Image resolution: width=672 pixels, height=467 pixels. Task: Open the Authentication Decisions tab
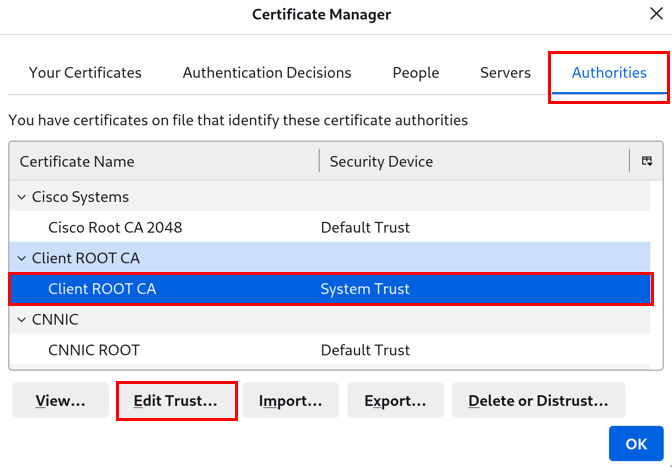click(x=267, y=73)
